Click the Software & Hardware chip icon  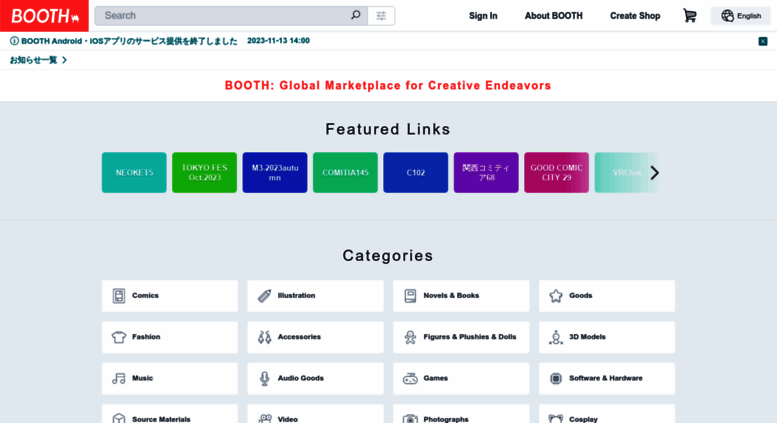[x=555, y=378]
